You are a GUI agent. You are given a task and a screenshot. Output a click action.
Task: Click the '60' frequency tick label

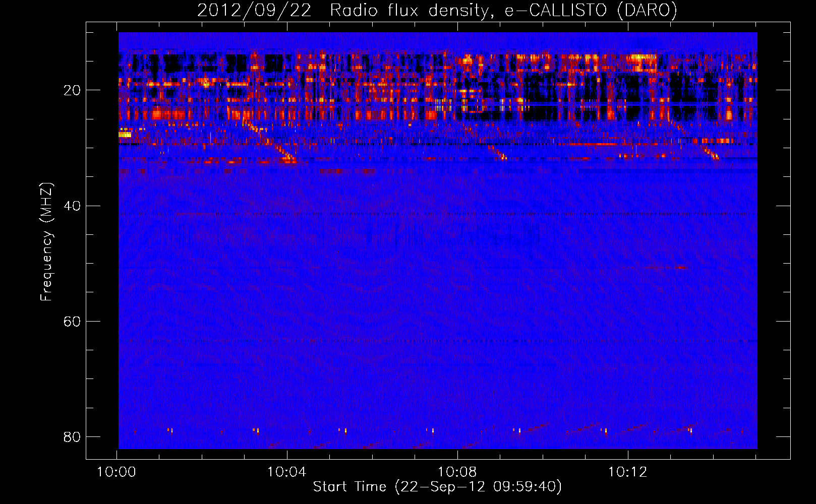point(72,321)
